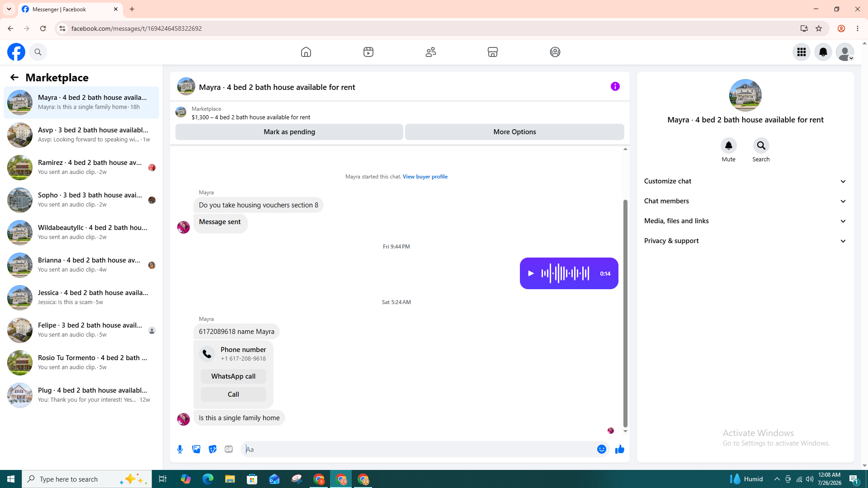The width and height of the screenshot is (868, 488).
Task: Click the large listing photo in side panel
Action: coord(745,95)
